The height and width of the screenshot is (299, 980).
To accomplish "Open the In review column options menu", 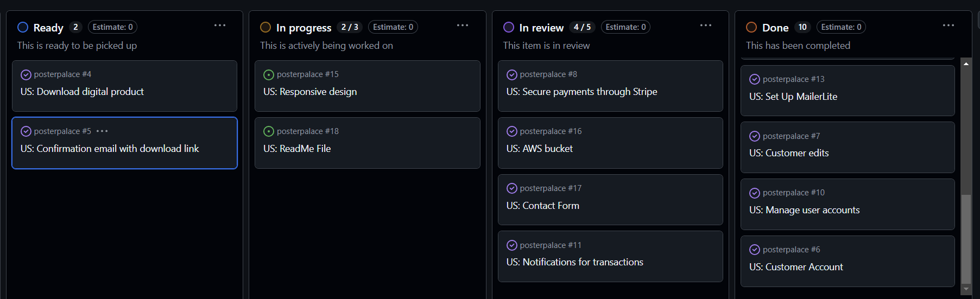I will coord(706,26).
